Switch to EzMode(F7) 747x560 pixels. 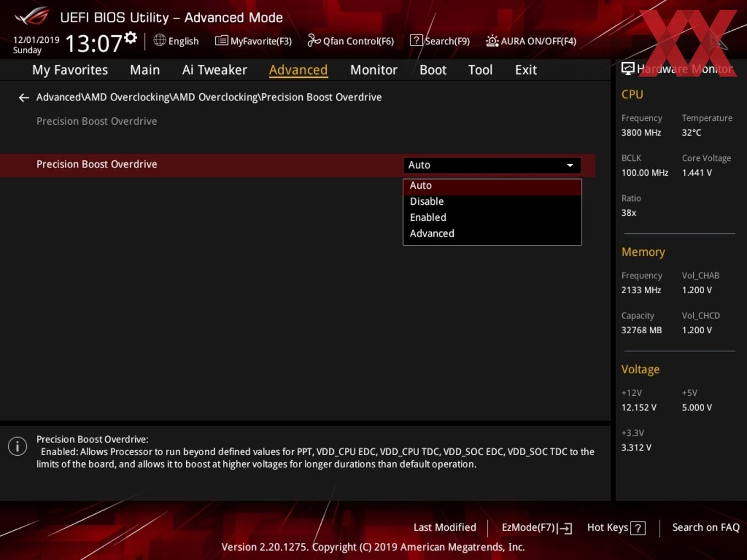tap(537, 528)
